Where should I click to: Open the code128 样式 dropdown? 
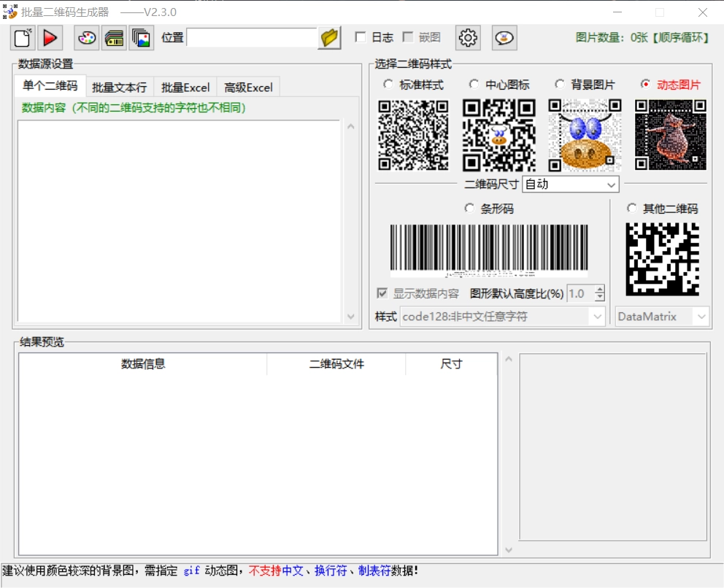[502, 317]
